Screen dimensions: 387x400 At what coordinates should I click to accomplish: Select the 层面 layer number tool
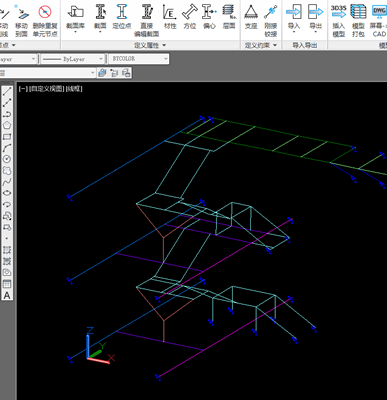coord(229,17)
